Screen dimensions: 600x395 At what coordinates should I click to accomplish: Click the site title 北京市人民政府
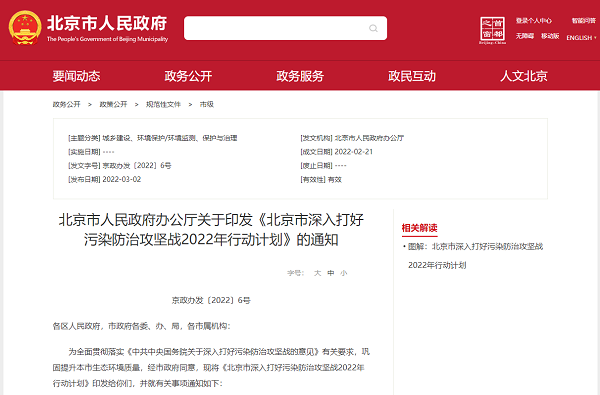(x=107, y=23)
